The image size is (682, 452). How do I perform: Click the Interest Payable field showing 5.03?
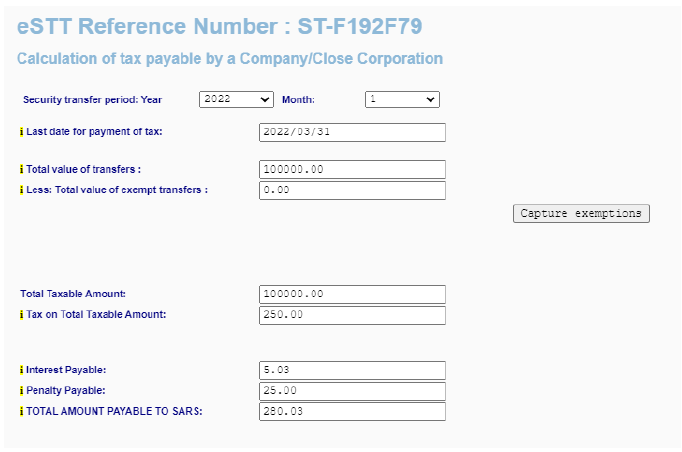(x=352, y=371)
